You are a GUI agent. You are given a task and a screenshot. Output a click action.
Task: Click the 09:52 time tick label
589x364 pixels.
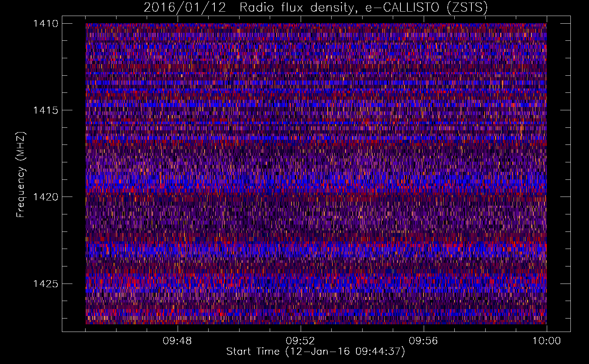click(x=300, y=341)
